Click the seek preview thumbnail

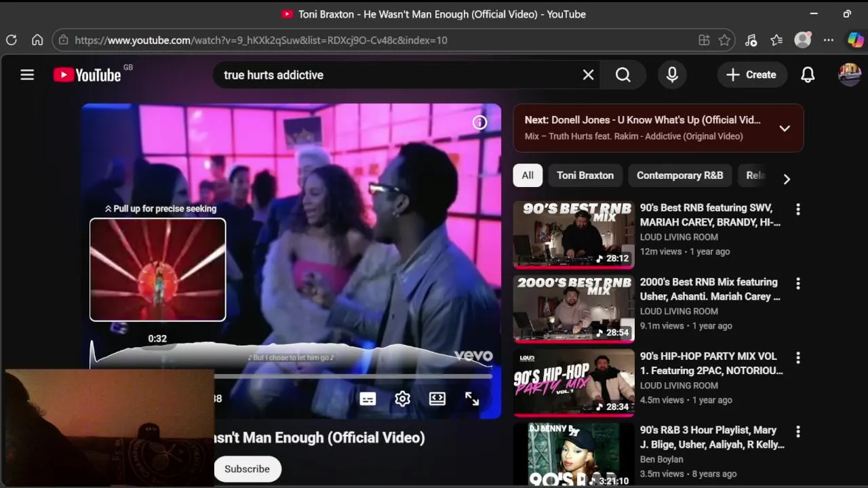point(157,269)
